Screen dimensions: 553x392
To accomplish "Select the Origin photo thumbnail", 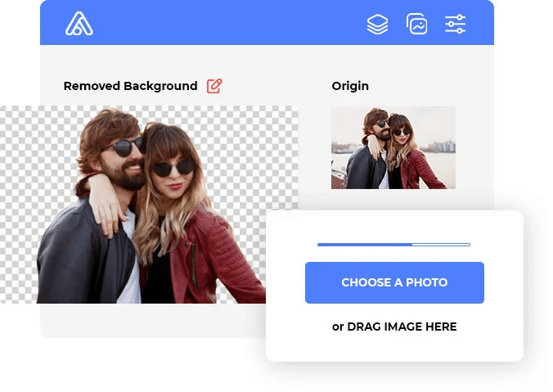I will [393, 147].
